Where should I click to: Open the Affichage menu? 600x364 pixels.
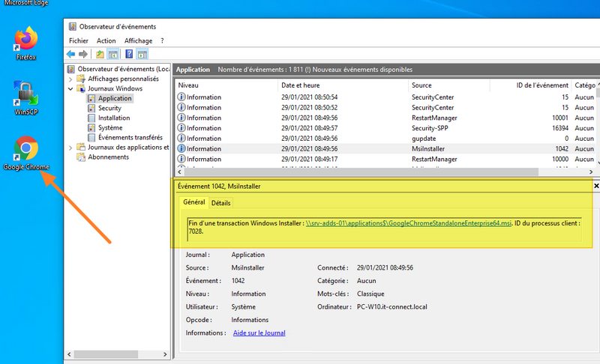(x=138, y=40)
